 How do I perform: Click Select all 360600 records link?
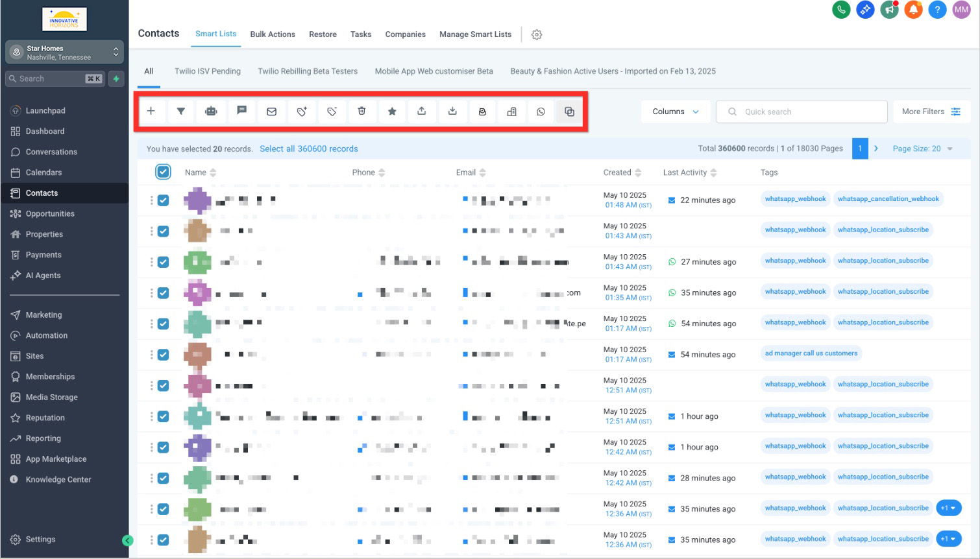[309, 149]
